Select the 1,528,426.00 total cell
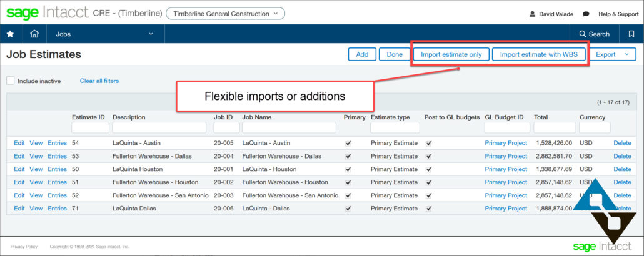This screenshot has height=256, width=644. (x=554, y=143)
